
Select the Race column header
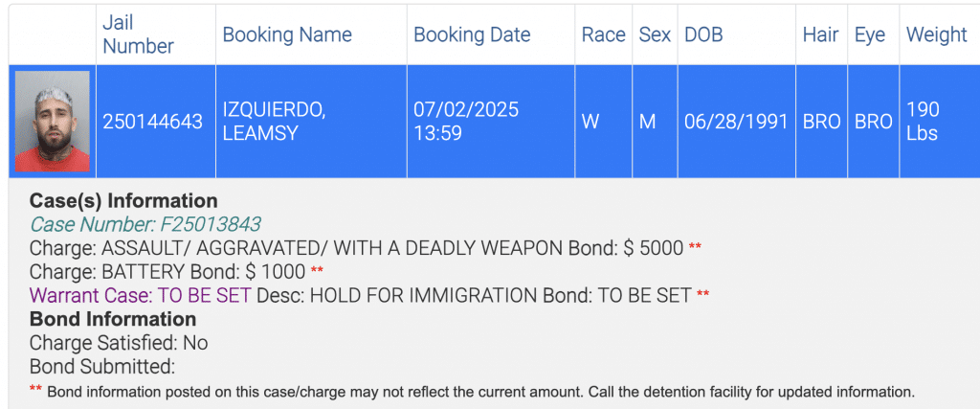point(603,35)
